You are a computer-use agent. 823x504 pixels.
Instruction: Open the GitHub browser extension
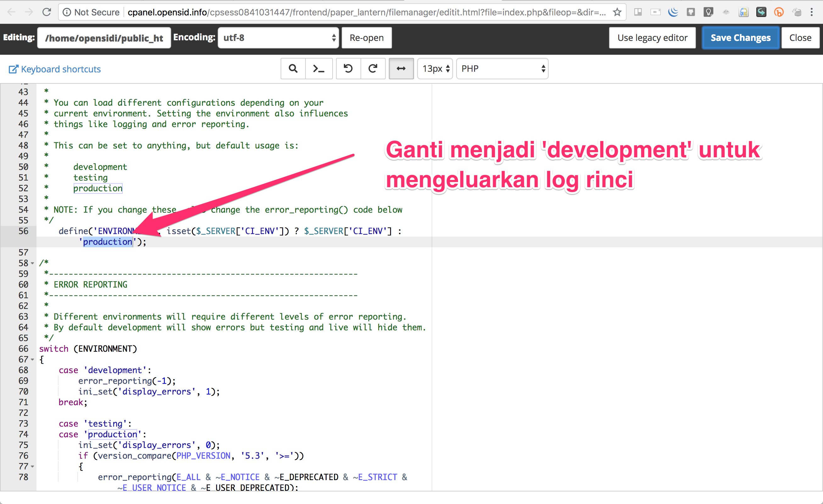click(x=691, y=12)
